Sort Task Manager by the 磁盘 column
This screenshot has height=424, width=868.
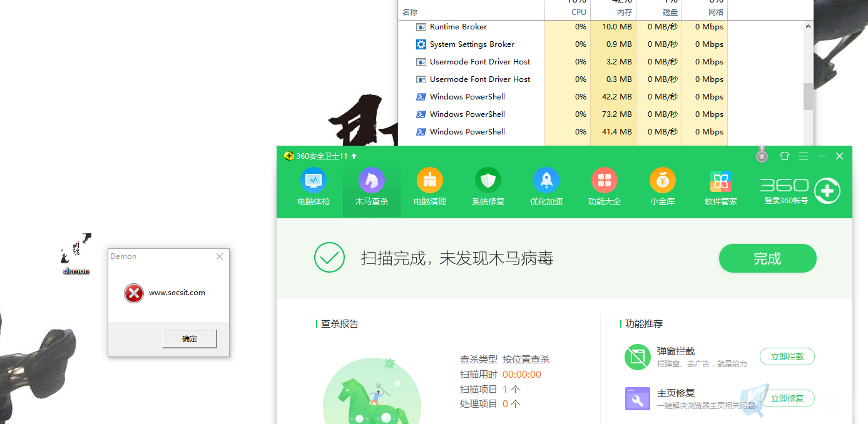pos(670,13)
